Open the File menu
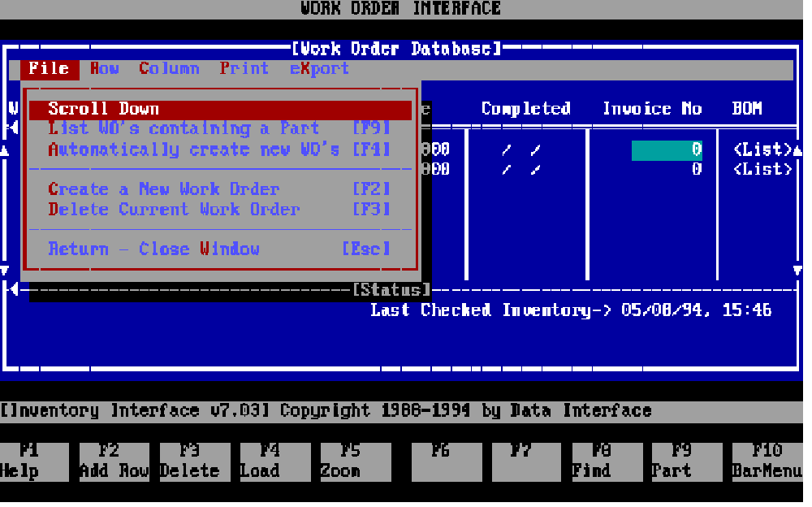Image resolution: width=812 pixels, height=507 pixels. [50, 69]
